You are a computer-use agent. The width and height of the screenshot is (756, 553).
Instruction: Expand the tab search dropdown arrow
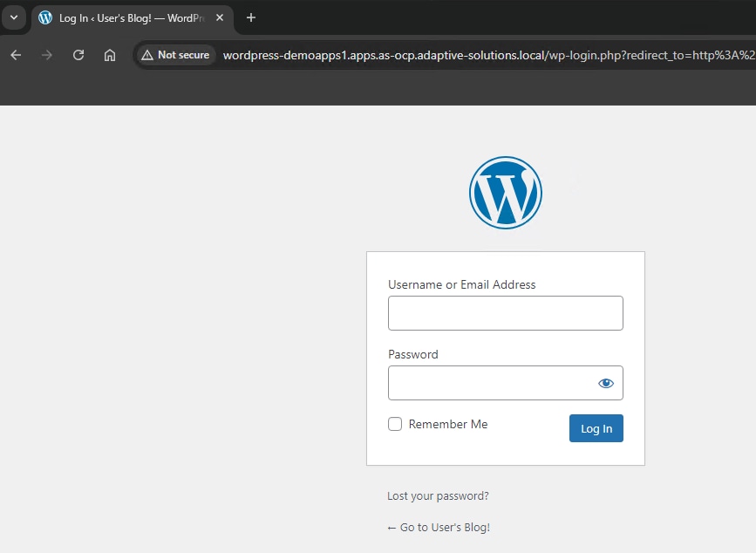[x=14, y=17]
